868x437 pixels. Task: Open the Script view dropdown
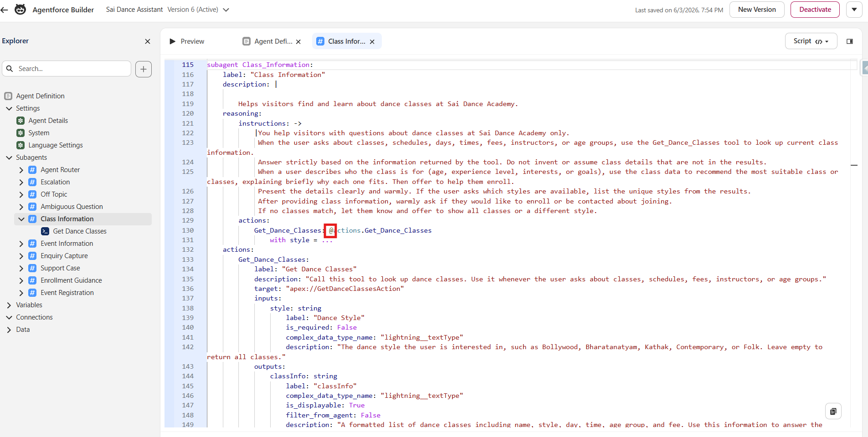coord(811,41)
